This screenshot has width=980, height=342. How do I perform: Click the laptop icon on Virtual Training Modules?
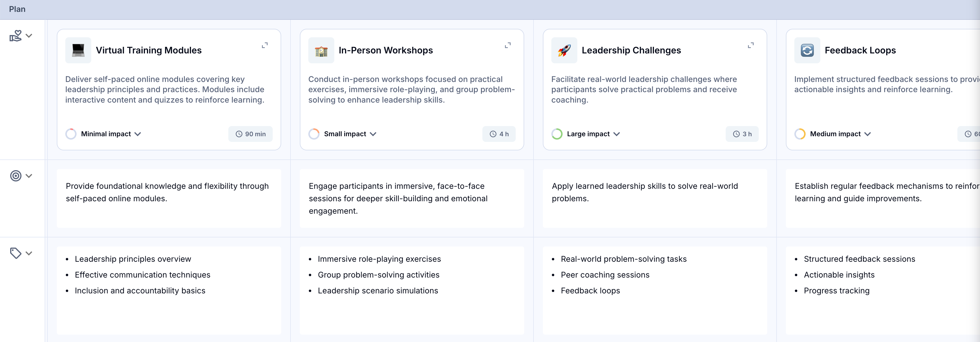[x=78, y=50]
